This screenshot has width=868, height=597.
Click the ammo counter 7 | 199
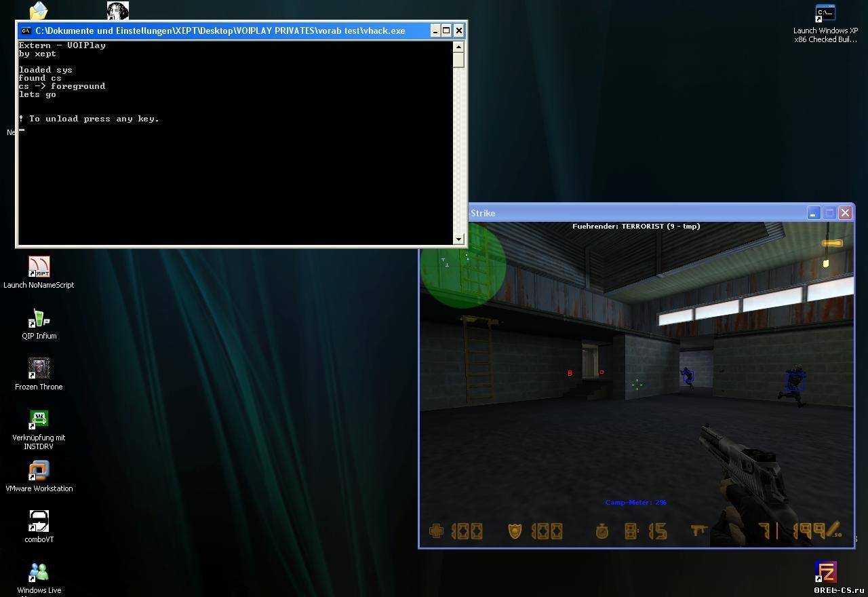[793, 531]
